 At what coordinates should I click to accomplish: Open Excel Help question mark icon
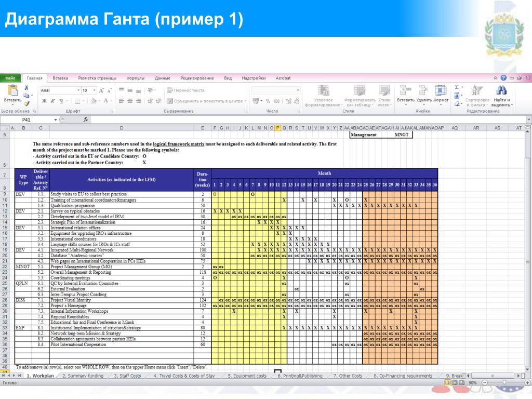[x=503, y=78]
